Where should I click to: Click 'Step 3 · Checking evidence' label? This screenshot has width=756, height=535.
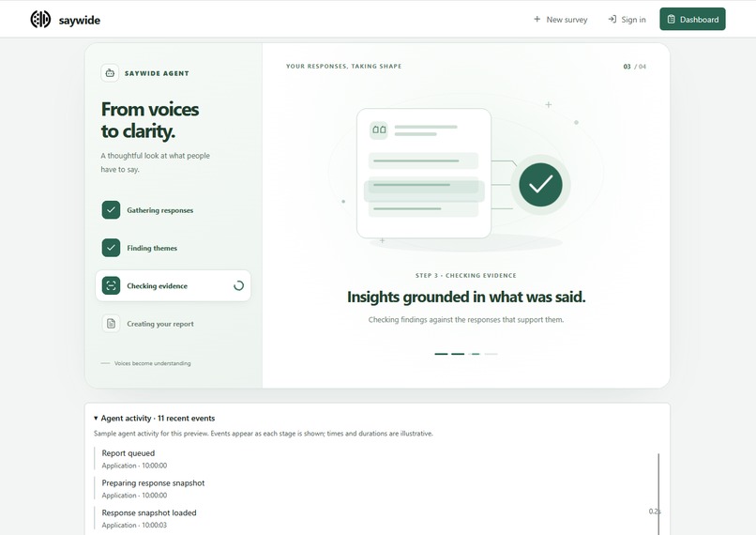(x=466, y=275)
